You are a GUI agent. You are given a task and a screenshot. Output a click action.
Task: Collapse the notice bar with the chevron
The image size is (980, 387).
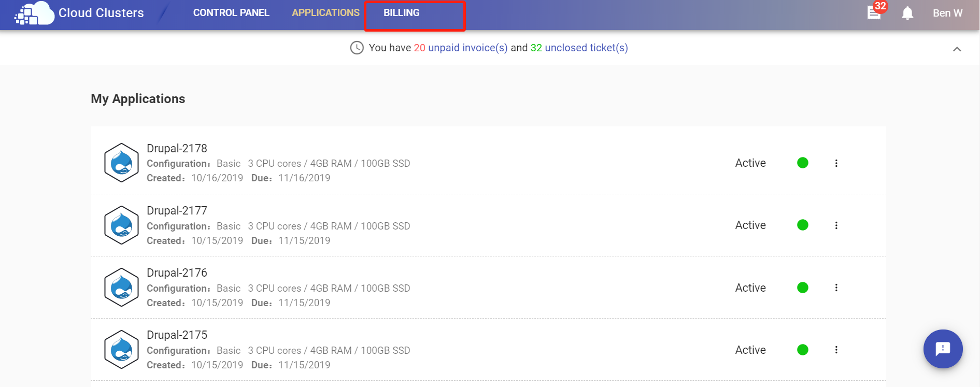[957, 49]
